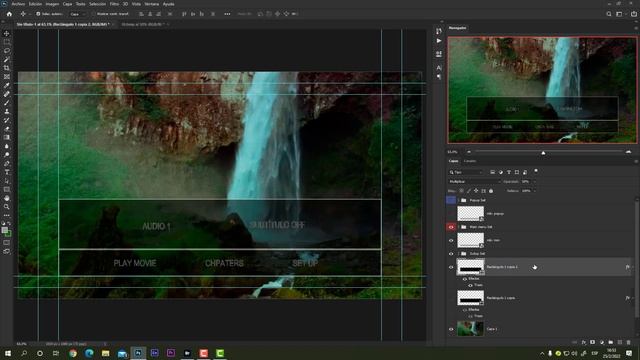The height and width of the screenshot is (360, 640).
Task: Hide the Capa 1 layer
Action: 451,329
